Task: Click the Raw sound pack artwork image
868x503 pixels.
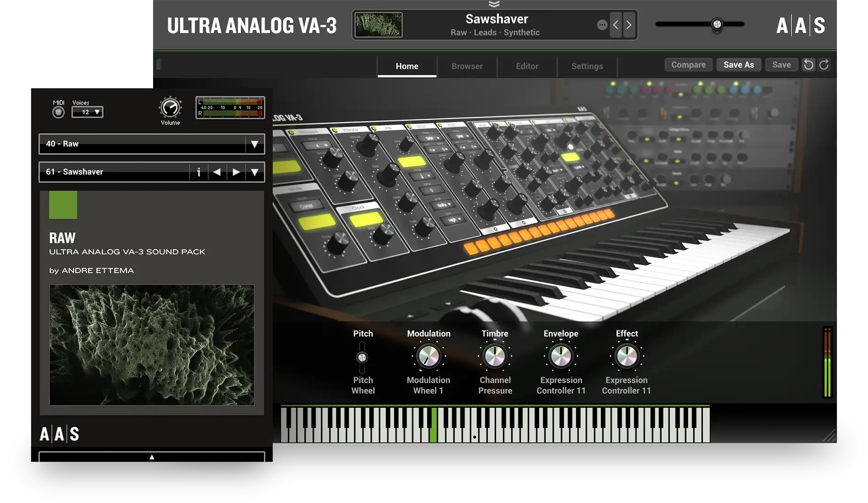Action: (x=152, y=345)
